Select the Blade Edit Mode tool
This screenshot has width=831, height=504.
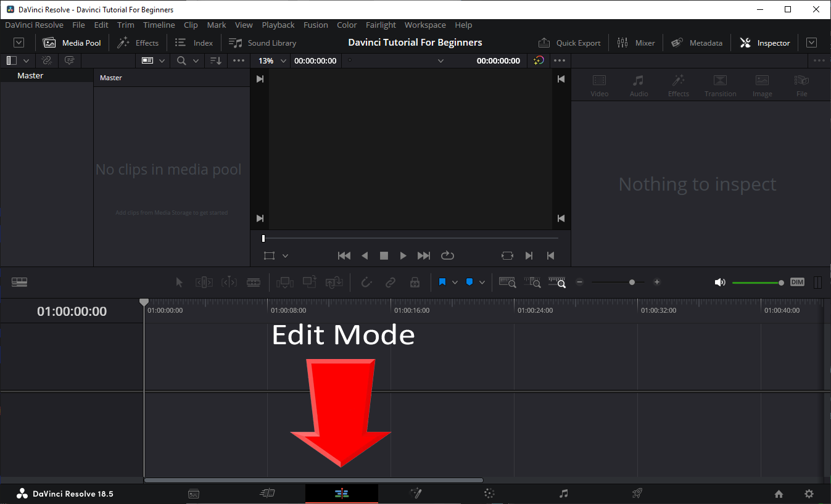coord(254,283)
